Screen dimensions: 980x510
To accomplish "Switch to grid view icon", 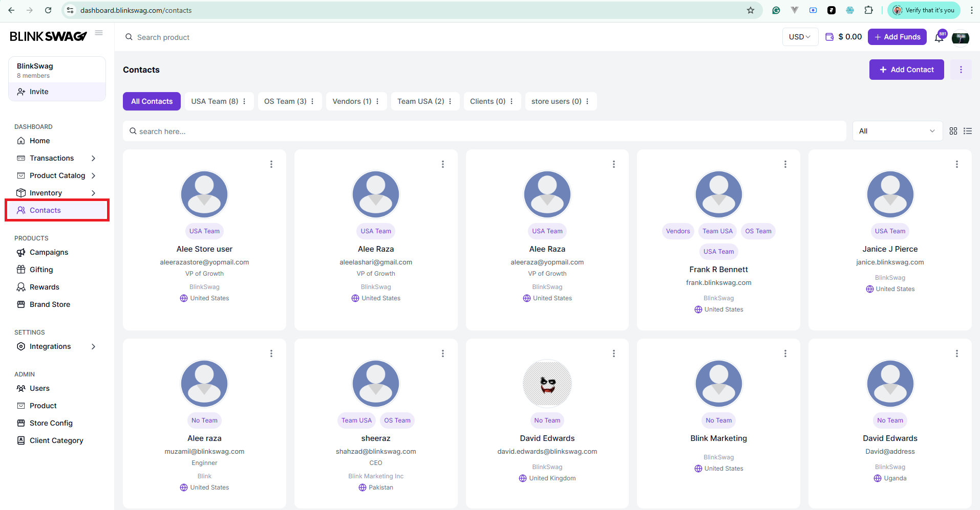I will [953, 131].
